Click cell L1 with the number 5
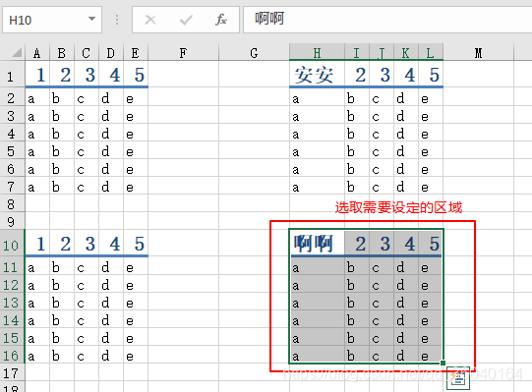This screenshot has width=532, height=392. (x=431, y=75)
